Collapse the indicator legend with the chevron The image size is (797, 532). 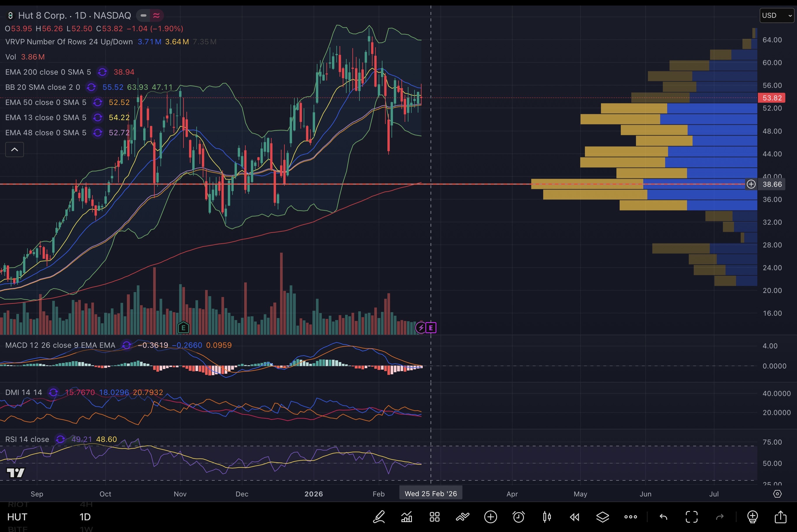point(15,150)
